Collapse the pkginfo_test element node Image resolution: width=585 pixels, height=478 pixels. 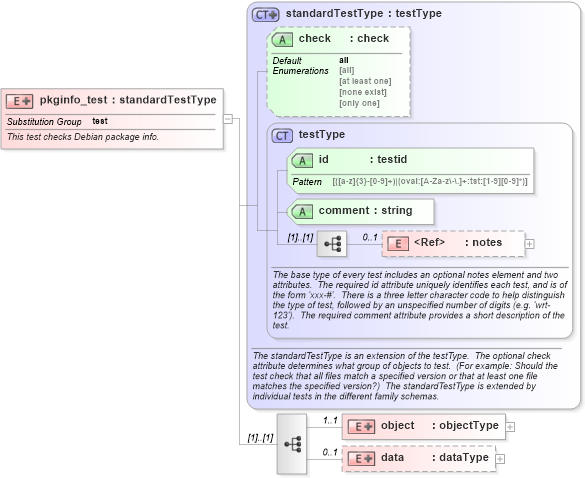click(228, 119)
